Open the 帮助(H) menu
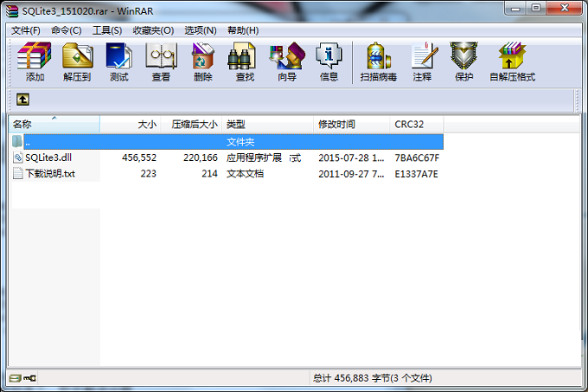 click(x=243, y=30)
